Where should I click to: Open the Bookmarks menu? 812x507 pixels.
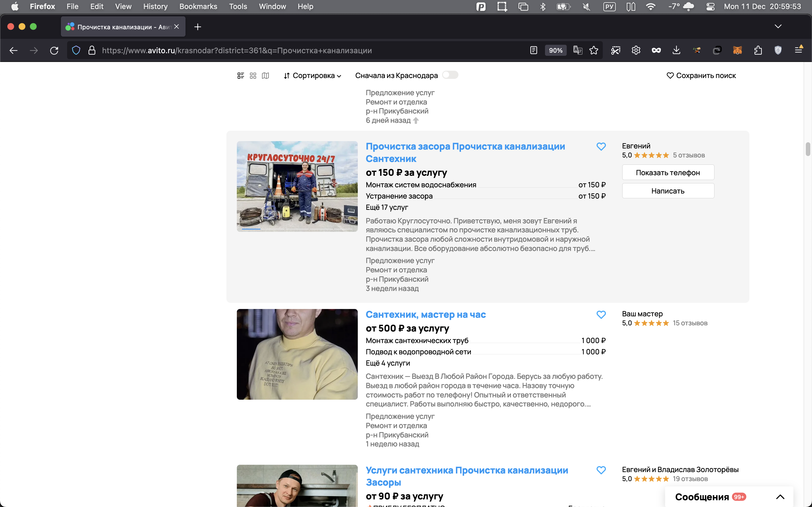tap(198, 6)
